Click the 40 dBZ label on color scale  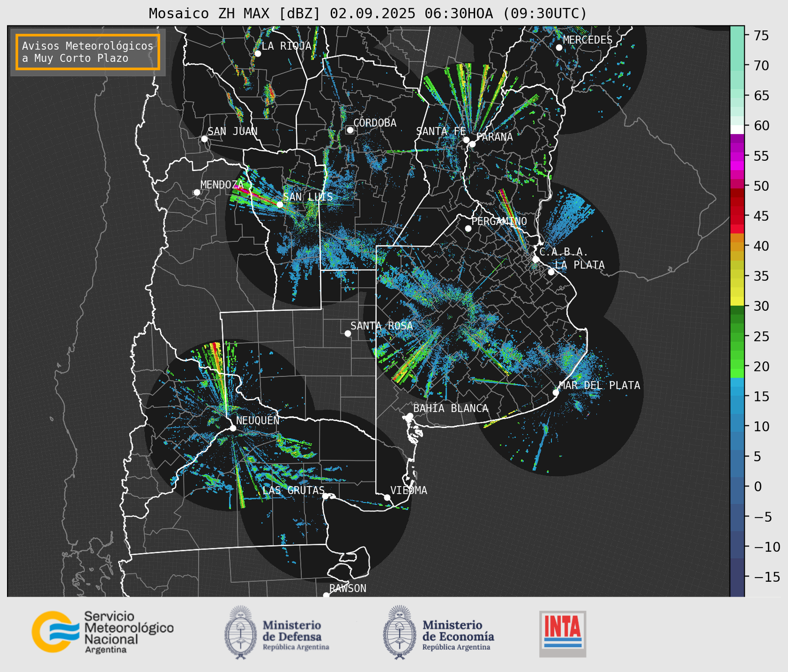click(761, 246)
